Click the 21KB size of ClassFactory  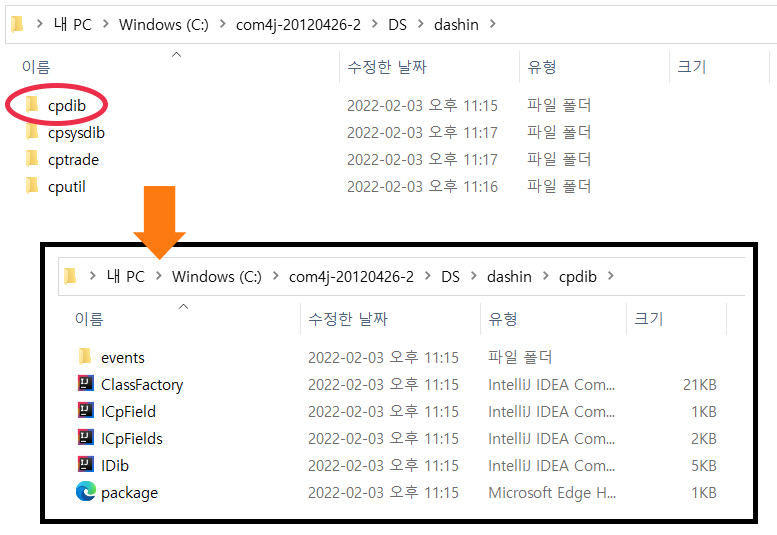[700, 384]
